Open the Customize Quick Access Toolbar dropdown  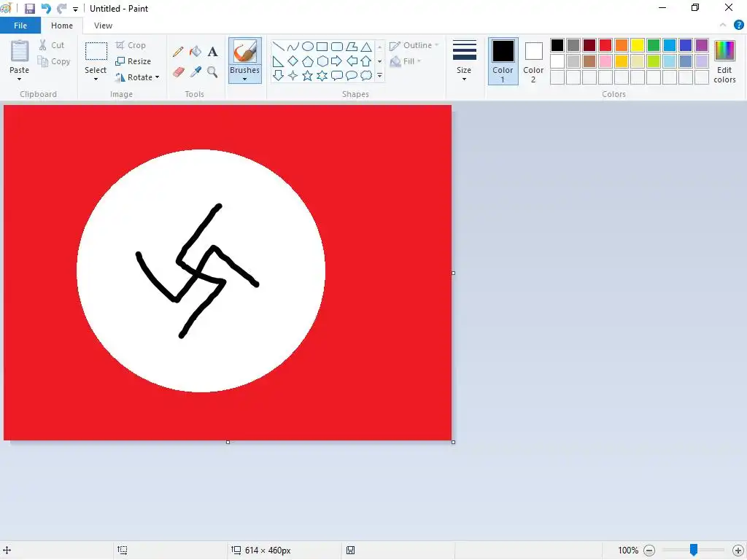click(75, 9)
